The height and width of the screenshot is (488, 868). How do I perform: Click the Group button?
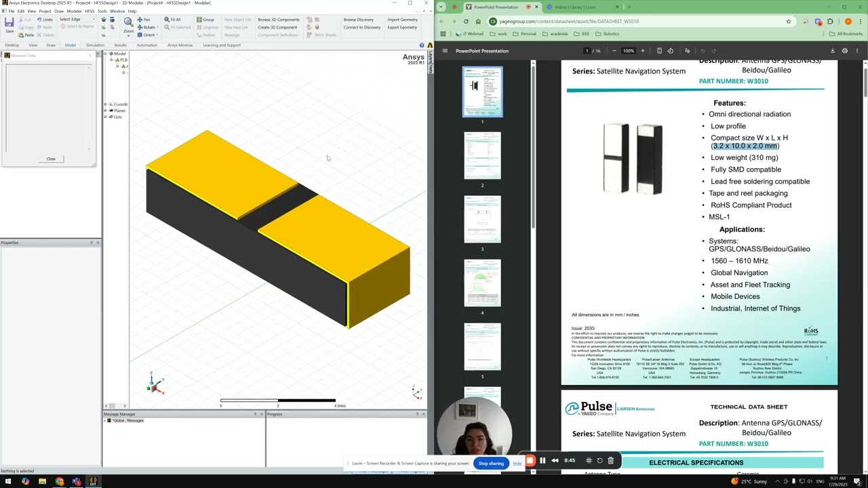205,20
